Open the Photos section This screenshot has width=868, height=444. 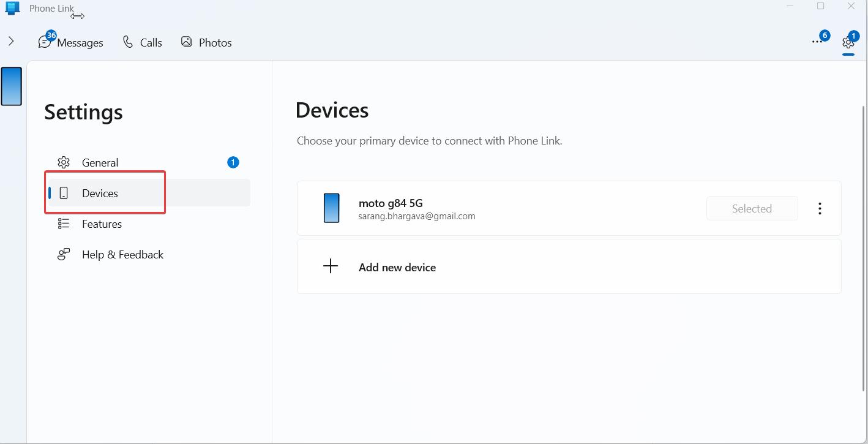coord(206,42)
